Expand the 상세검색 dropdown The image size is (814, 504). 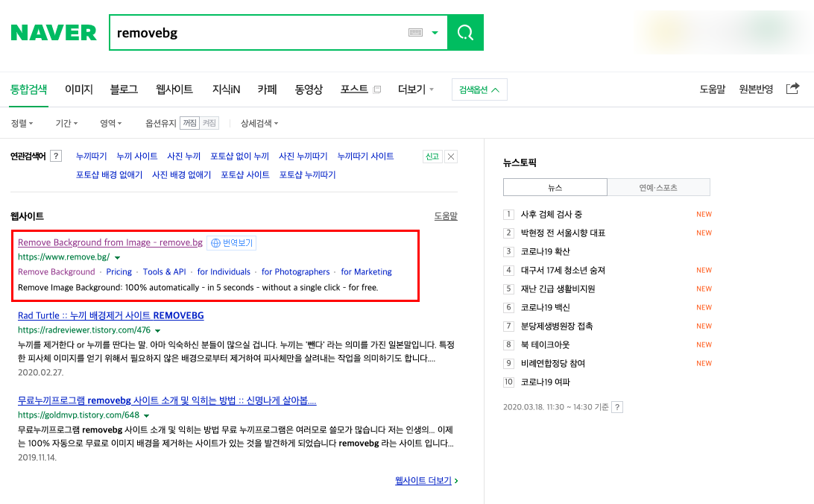(x=259, y=123)
